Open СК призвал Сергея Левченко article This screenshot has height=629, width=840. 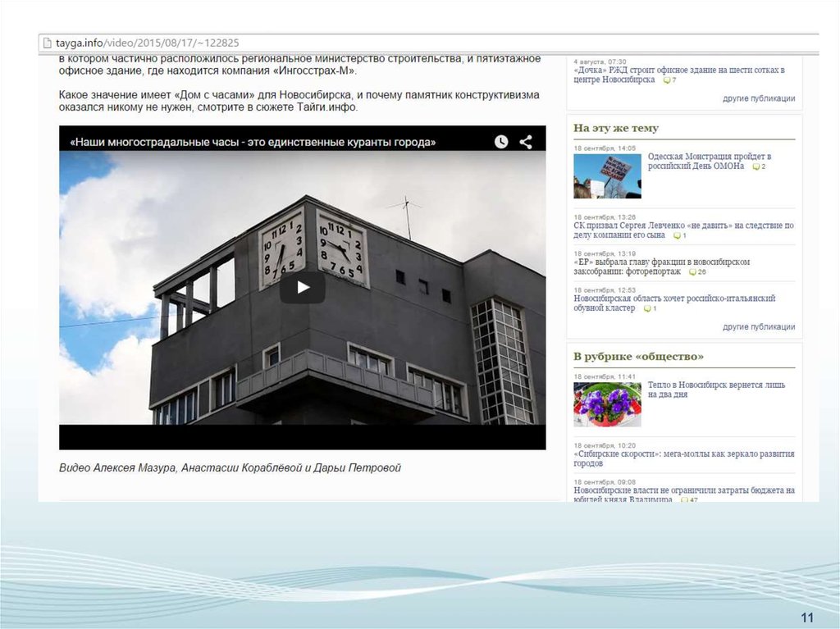(x=683, y=230)
